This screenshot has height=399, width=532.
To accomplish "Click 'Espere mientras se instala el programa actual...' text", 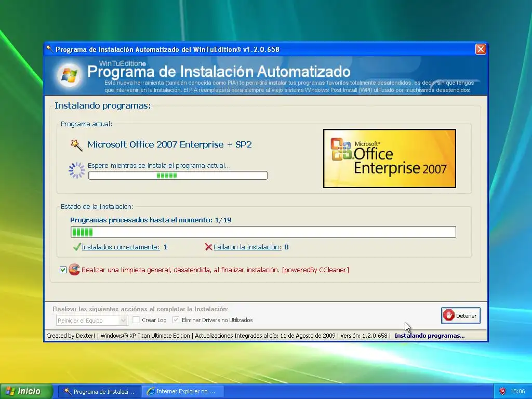I will pyautogui.click(x=159, y=166).
